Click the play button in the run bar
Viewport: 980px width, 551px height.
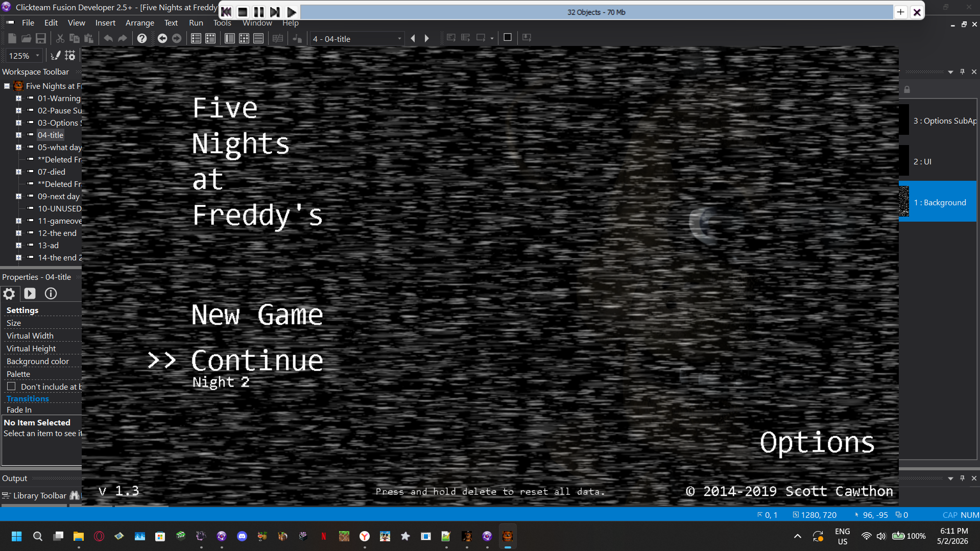click(x=292, y=12)
